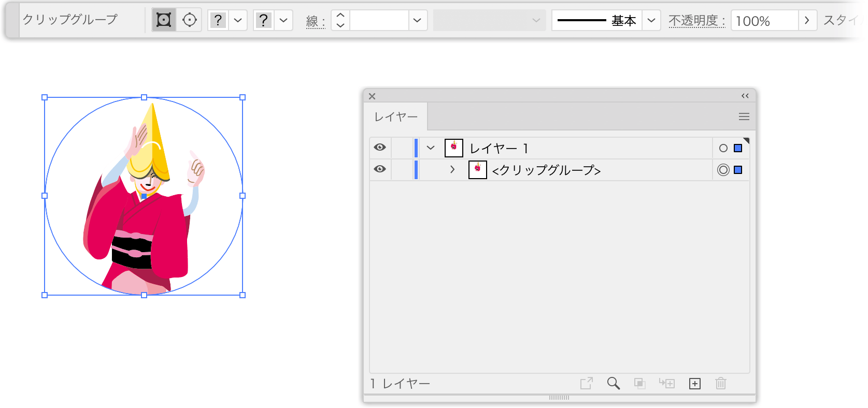The height and width of the screenshot is (408, 868).
Task: Click the レイヤー 1 thumbnail
Action: (x=454, y=148)
